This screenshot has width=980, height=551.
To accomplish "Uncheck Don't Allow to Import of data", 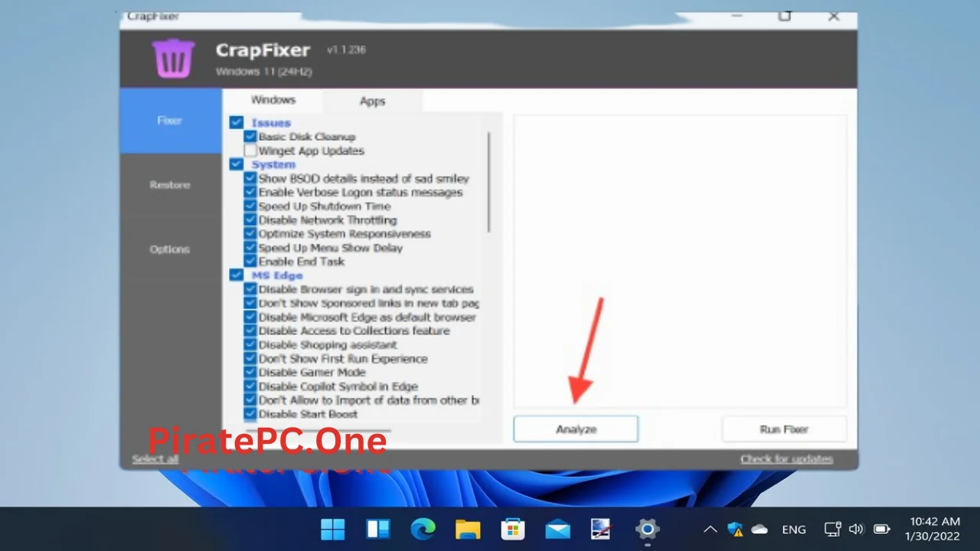I will tap(250, 399).
